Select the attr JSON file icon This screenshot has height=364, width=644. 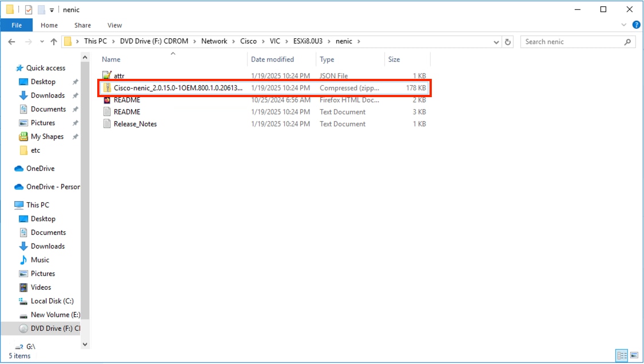(x=107, y=75)
